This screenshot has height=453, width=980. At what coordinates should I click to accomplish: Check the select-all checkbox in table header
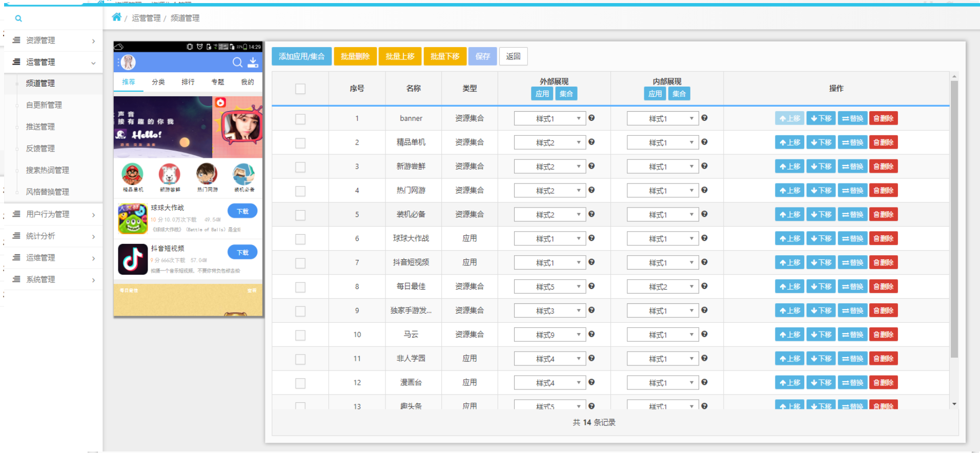(300, 89)
